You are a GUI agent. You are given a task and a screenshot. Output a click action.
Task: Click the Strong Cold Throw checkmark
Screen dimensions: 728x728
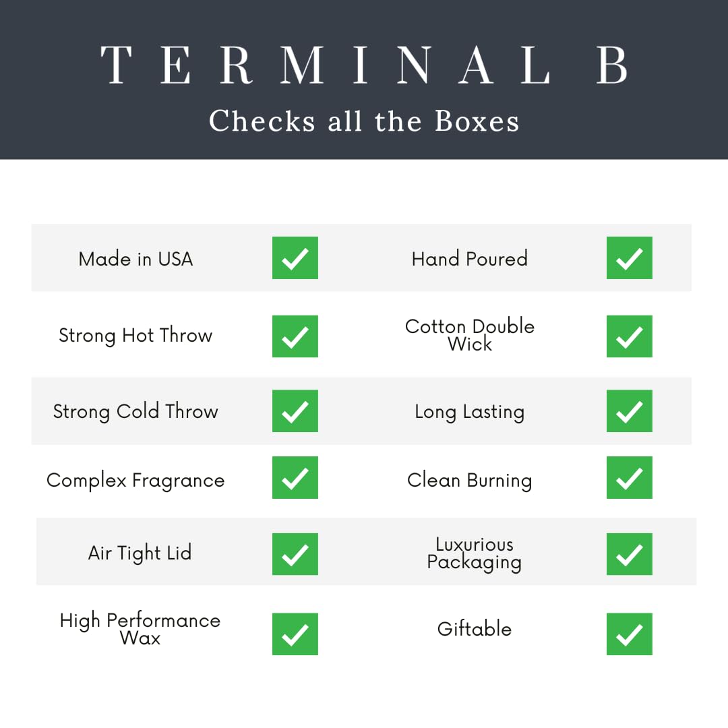[x=295, y=411]
